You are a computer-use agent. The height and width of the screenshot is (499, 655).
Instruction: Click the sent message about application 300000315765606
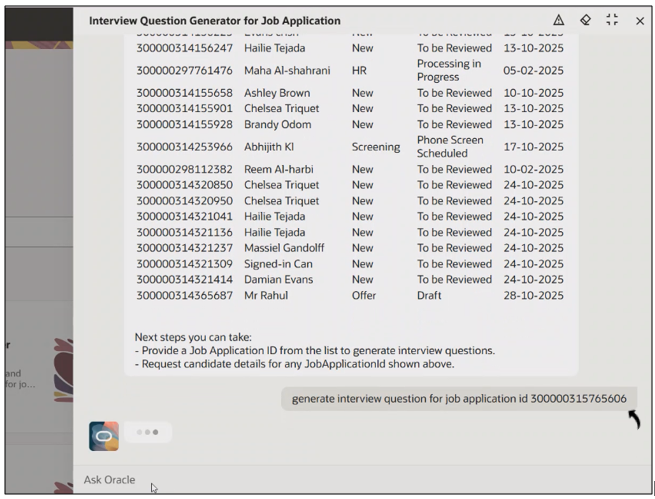pyautogui.click(x=459, y=398)
